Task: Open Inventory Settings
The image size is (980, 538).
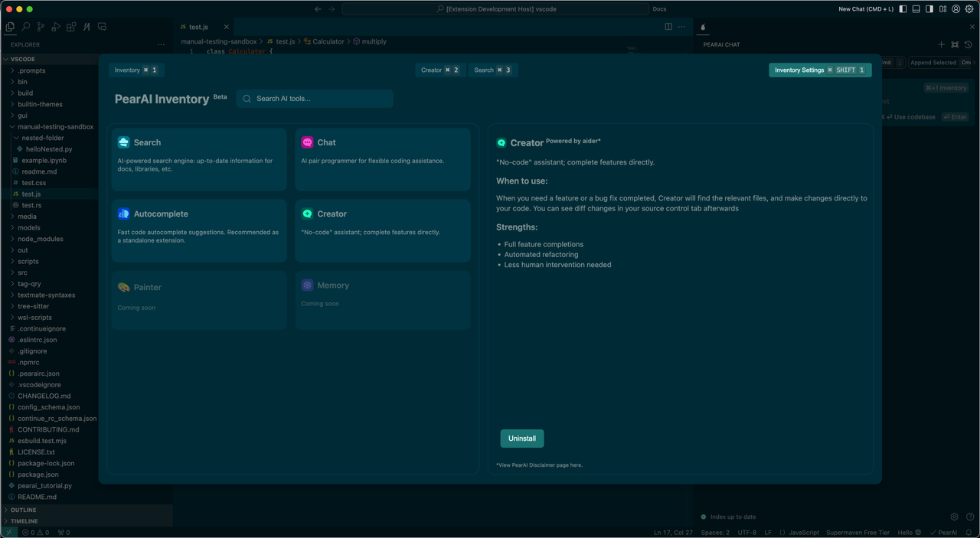Action: pyautogui.click(x=820, y=70)
